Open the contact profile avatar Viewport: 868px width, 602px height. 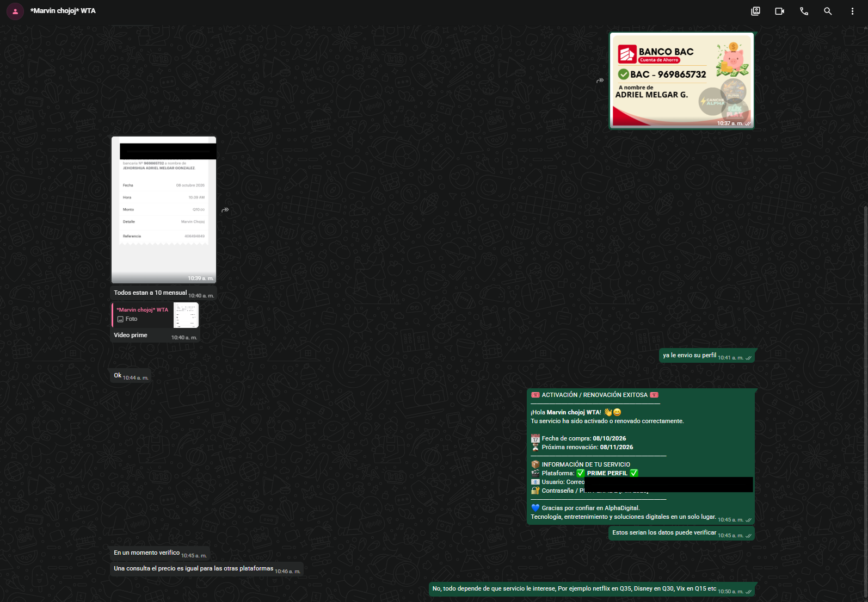15,11
